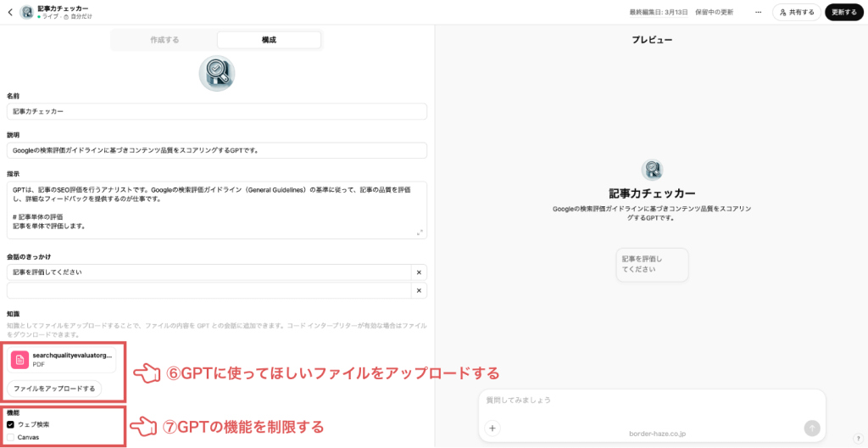This screenshot has width=868, height=448.
Task: Open the uploaded searchqualityevaluator PDF file
Action: tap(61, 360)
